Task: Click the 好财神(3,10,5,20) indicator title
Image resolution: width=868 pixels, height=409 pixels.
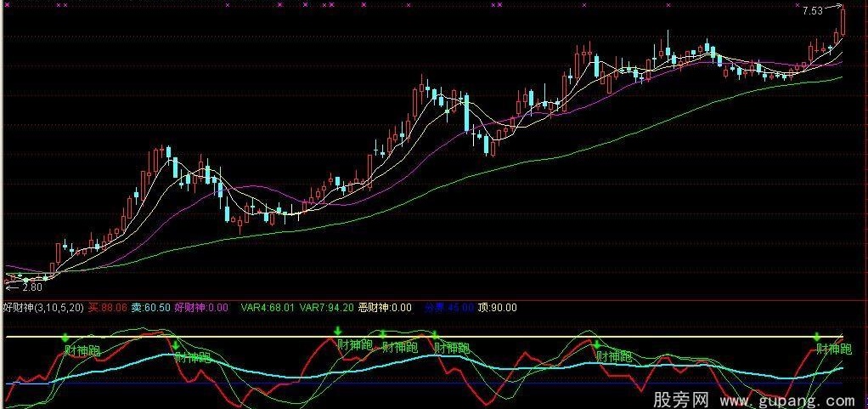Action: (43, 308)
